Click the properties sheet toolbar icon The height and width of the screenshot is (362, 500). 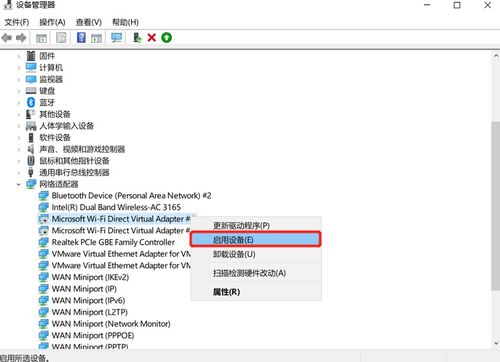click(61, 38)
